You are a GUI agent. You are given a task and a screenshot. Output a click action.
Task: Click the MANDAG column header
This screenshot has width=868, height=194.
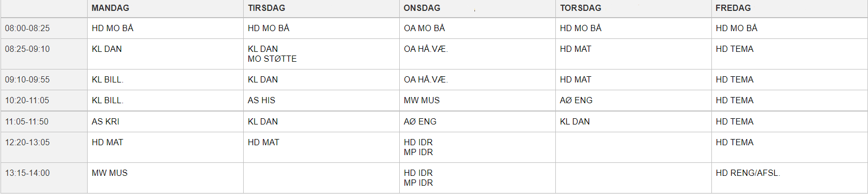point(110,8)
